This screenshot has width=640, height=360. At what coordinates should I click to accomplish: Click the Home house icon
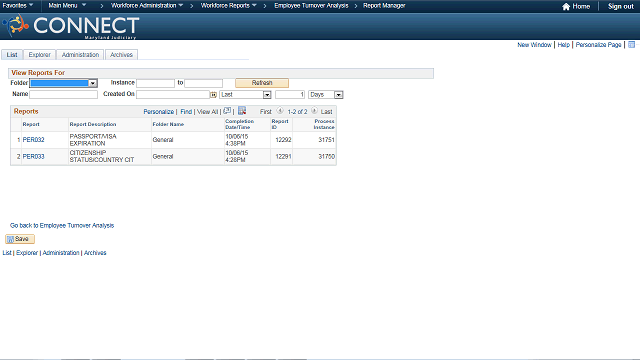point(566,7)
